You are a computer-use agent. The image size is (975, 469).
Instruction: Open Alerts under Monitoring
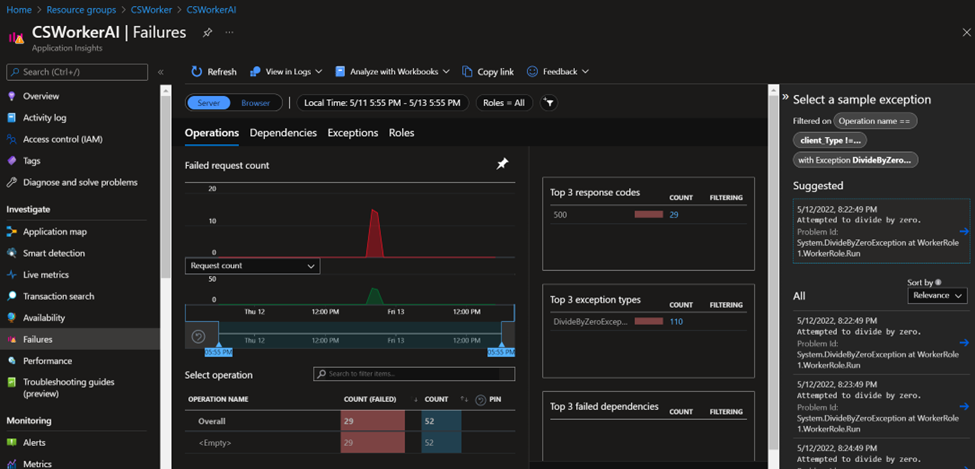click(34, 442)
